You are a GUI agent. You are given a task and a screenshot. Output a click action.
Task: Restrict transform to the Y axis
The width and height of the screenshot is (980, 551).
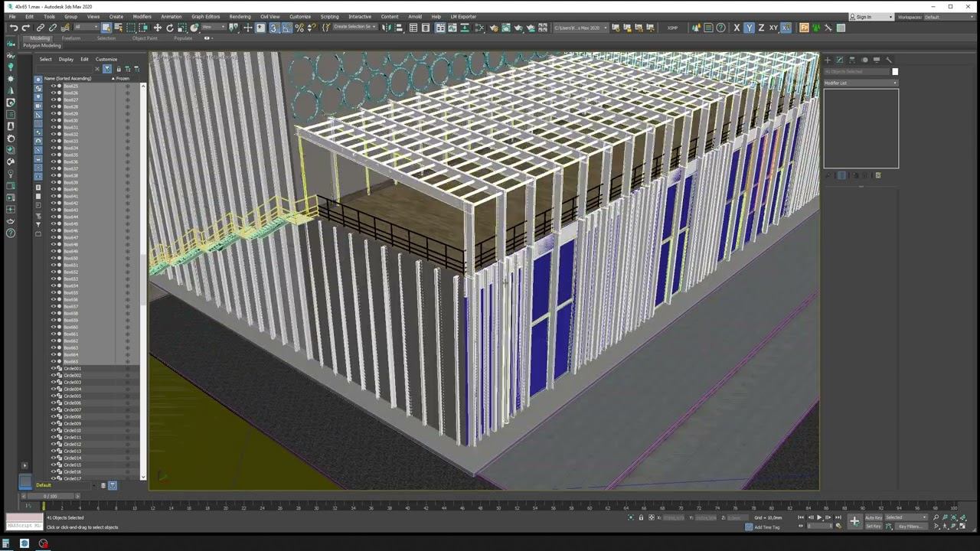click(749, 28)
